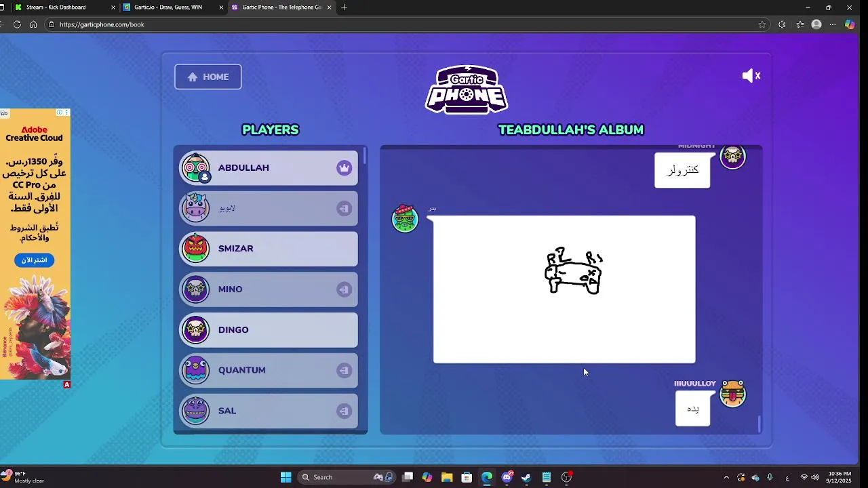Click the players list scrollbar
This screenshot has height=488, width=868.
click(364, 156)
